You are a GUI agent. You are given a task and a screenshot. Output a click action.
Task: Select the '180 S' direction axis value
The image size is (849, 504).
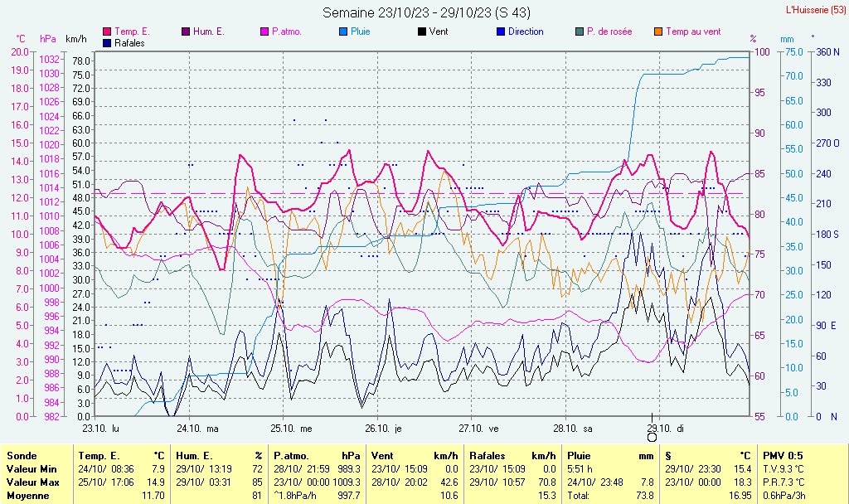827,235
